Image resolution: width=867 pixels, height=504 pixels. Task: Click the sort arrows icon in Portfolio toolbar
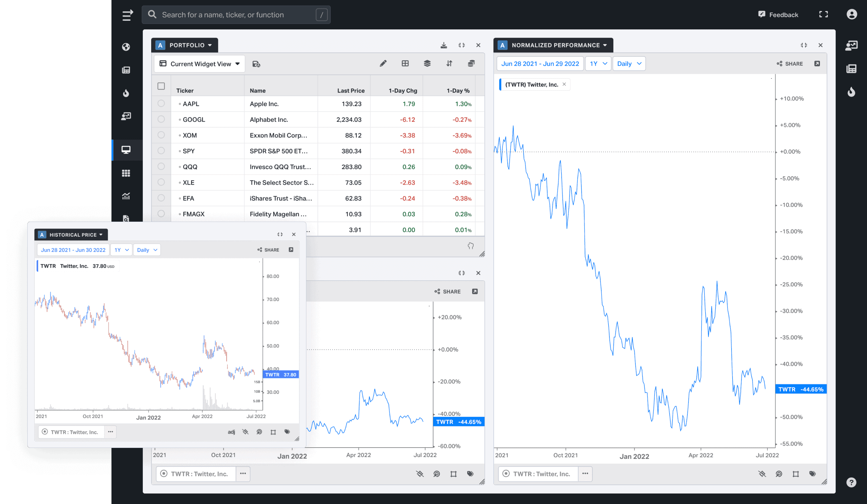[x=449, y=64]
